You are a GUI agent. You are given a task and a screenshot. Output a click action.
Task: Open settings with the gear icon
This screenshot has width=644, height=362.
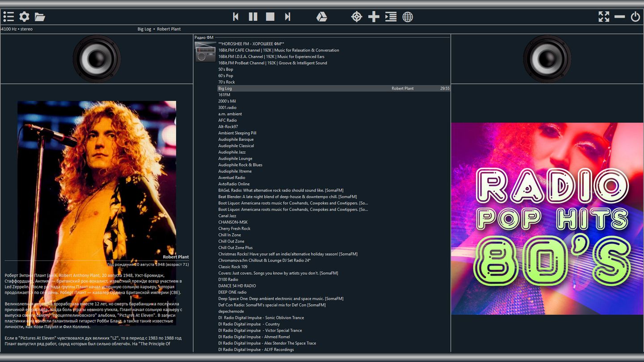(x=24, y=17)
